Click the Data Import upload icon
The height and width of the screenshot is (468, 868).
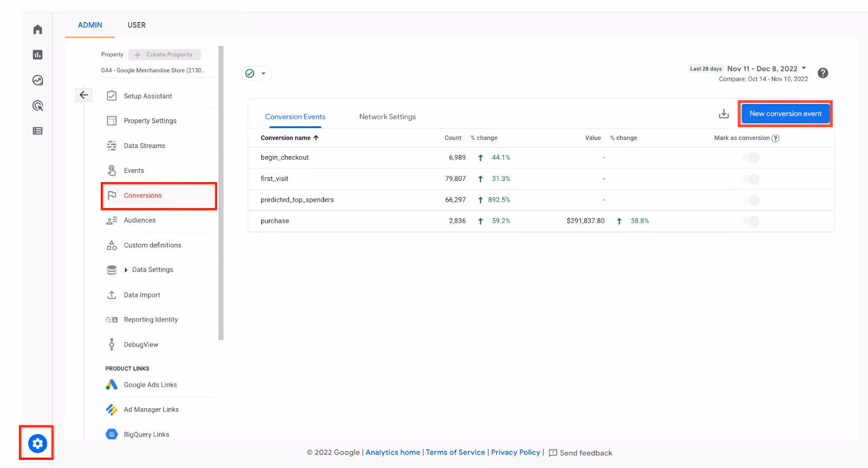pyautogui.click(x=112, y=295)
